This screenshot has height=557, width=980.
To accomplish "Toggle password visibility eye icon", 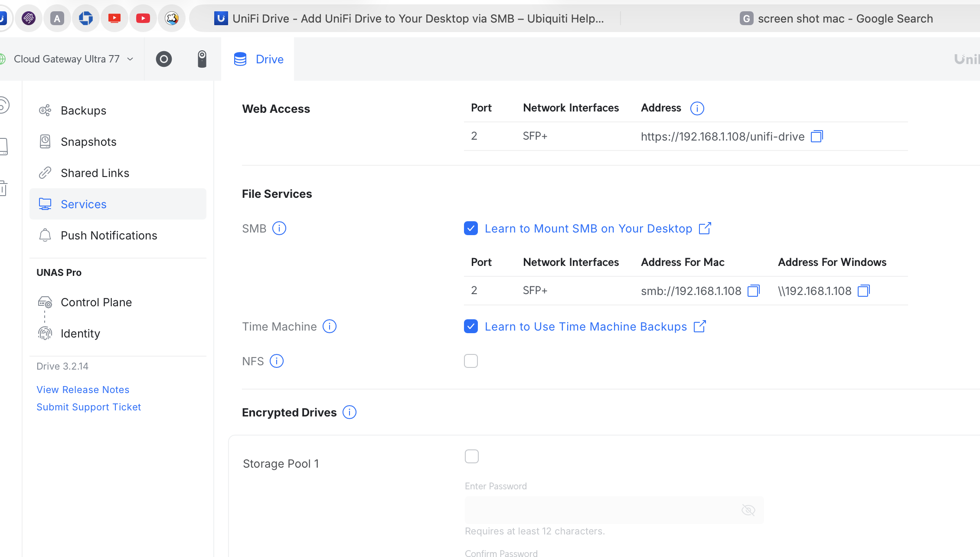I will 748,510.
